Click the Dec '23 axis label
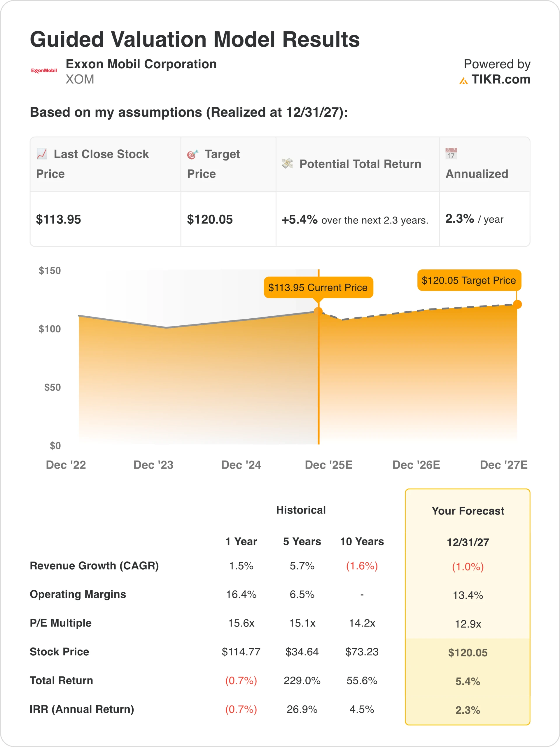 pyautogui.click(x=153, y=465)
